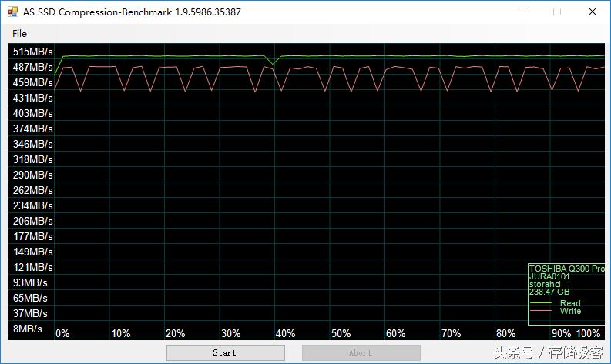
Task: Click the AS SSD app icon in title bar
Action: (x=13, y=12)
